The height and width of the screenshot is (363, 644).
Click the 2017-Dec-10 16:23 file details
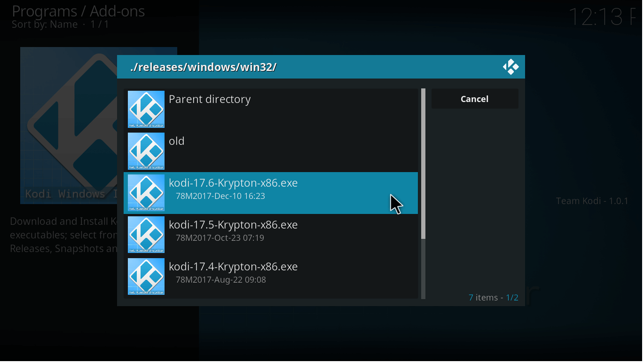pyautogui.click(x=220, y=196)
